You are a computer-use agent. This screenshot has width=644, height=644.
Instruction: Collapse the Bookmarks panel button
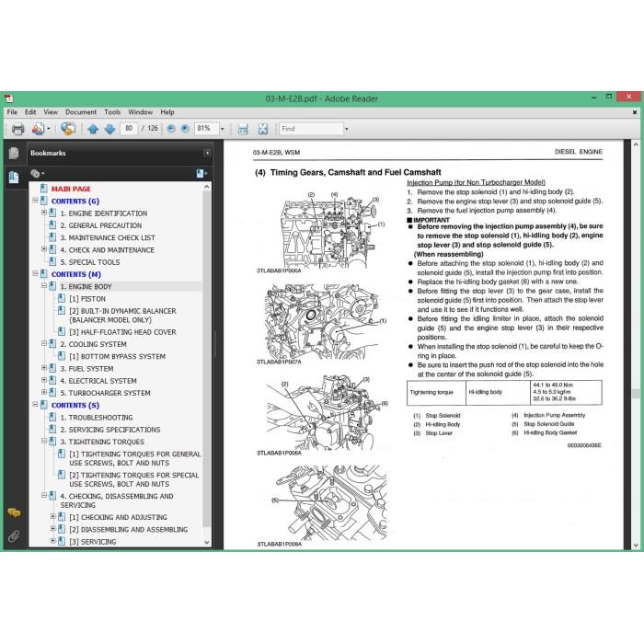(207, 153)
